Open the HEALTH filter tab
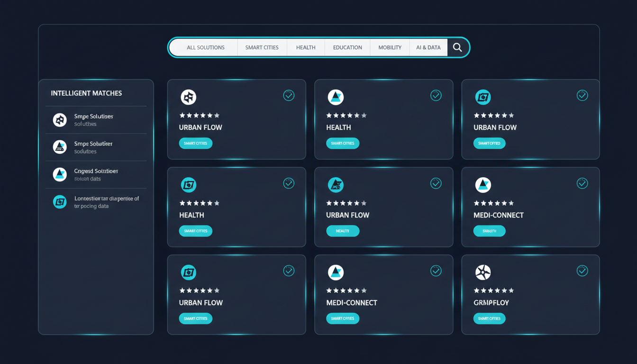Viewport: 637px width, 364px height. 306,47
